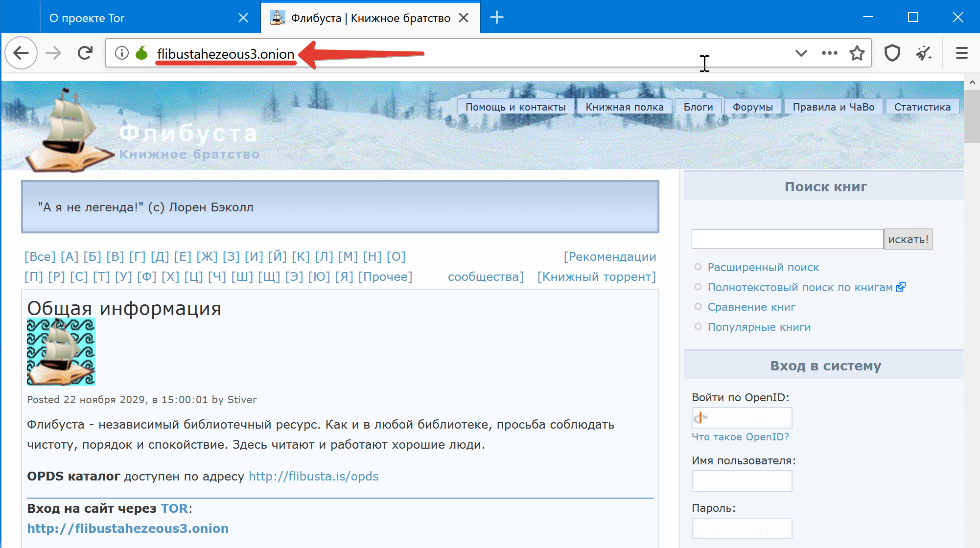Open 'Помощь и контакты' menu item
The width and height of the screenshot is (980, 548).
(515, 107)
